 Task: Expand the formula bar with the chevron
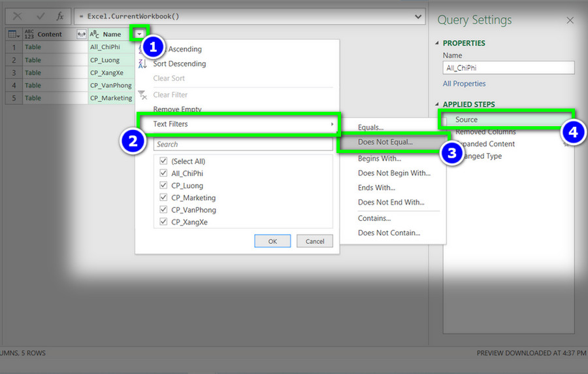click(417, 16)
